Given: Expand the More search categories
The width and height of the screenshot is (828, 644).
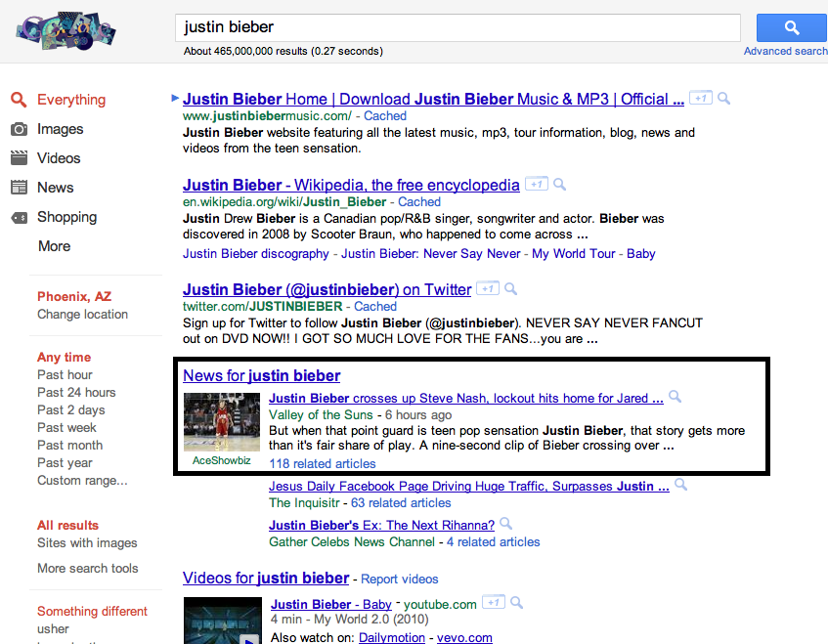Looking at the screenshot, I should point(55,246).
